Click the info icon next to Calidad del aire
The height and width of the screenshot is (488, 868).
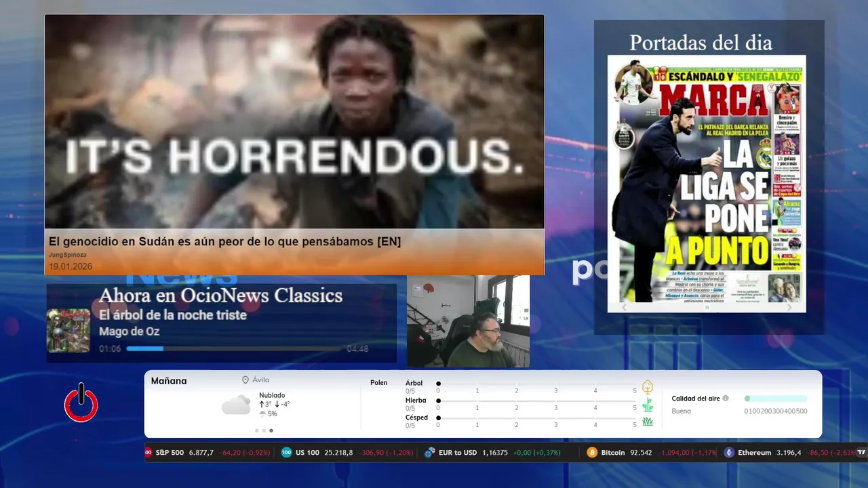point(726,399)
